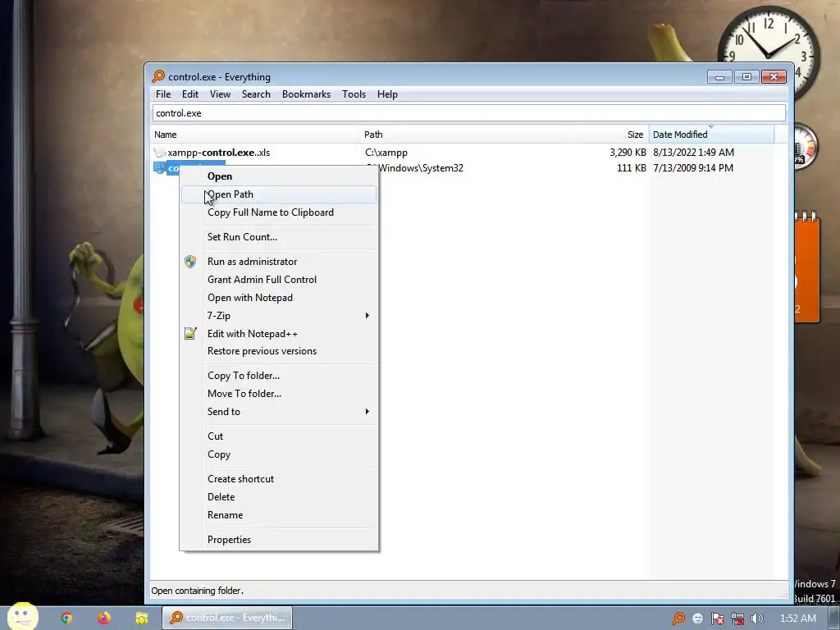Choose Run as administrator

point(279,262)
